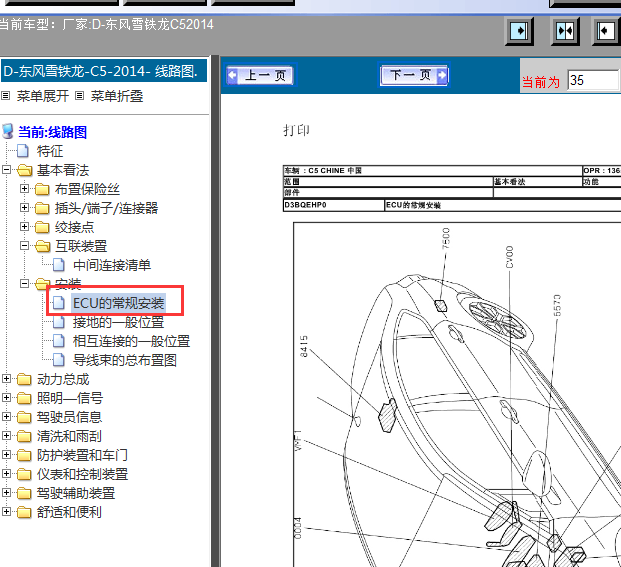The image size is (621, 567).
Task: Click the 驾驶员信息 folder icon
Action: (x=24, y=417)
